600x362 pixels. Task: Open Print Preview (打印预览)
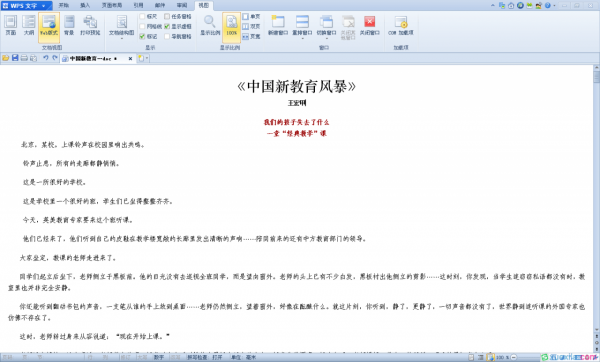coord(90,25)
